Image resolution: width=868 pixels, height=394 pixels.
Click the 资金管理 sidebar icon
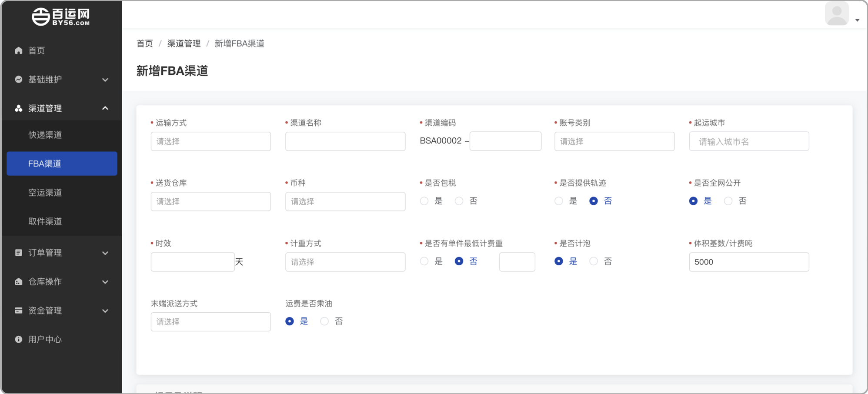(18, 310)
